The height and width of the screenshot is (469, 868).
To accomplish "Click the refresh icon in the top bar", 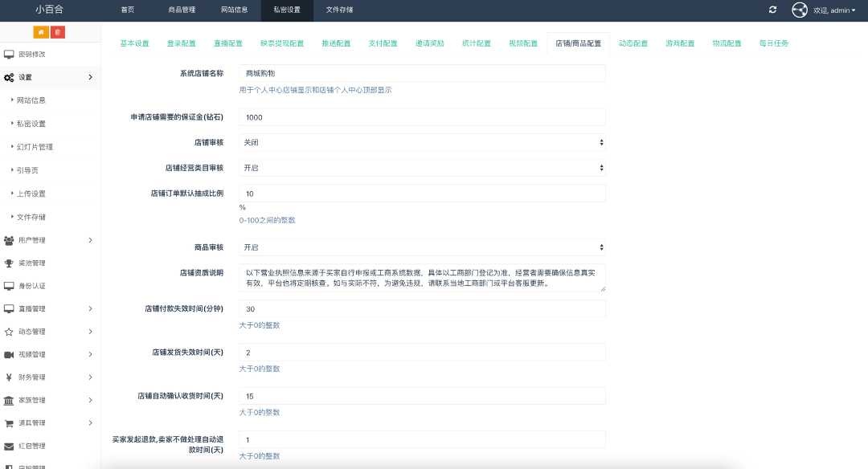I will 772,10.
